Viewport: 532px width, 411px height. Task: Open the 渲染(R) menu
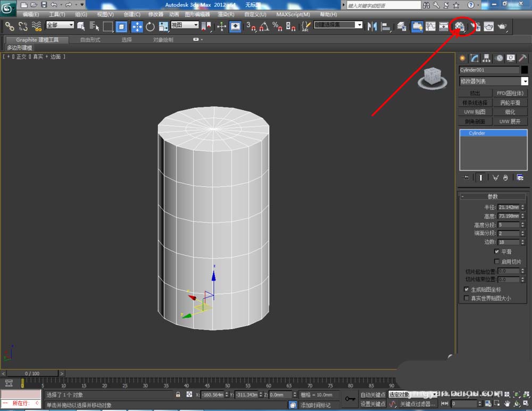[x=226, y=14]
